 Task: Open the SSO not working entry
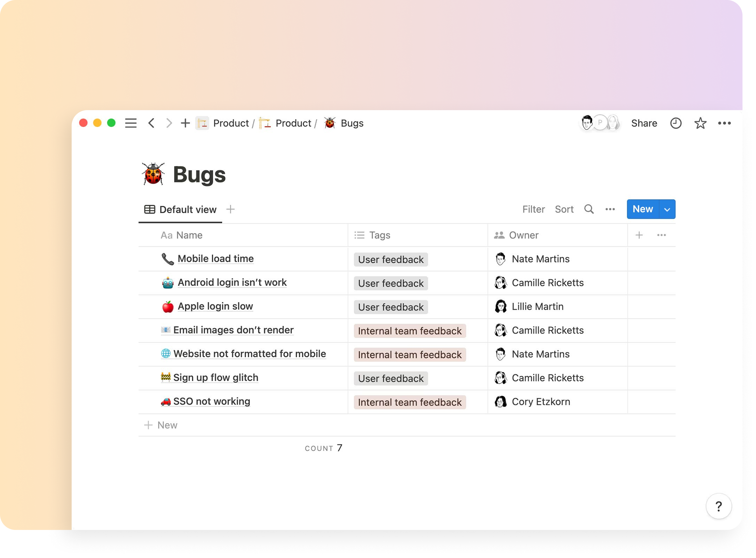pyautogui.click(x=212, y=401)
